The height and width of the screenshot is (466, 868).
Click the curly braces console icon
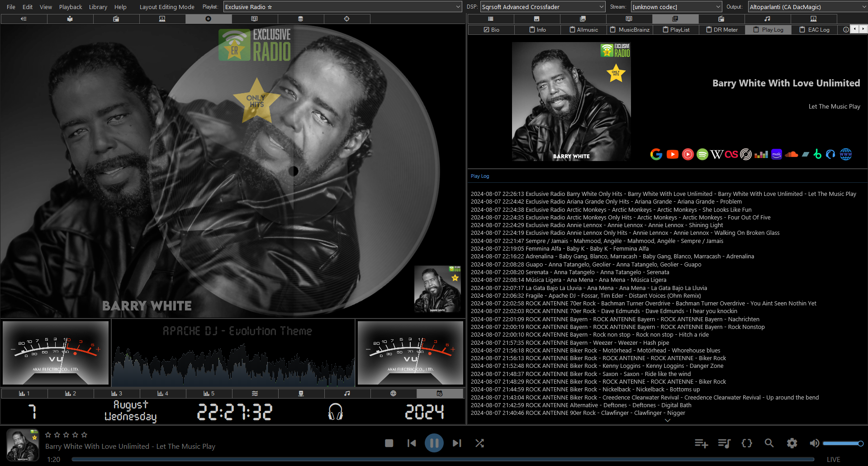click(x=747, y=443)
